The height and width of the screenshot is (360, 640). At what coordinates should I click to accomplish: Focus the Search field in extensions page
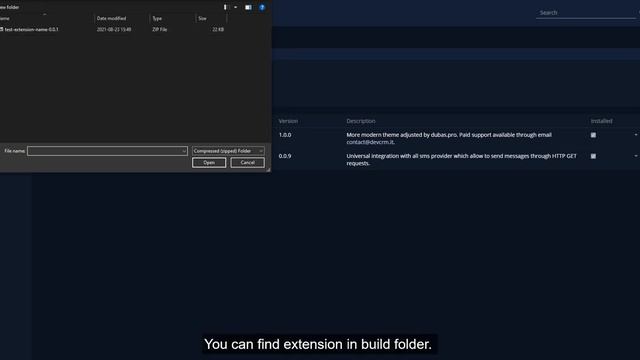(x=586, y=13)
